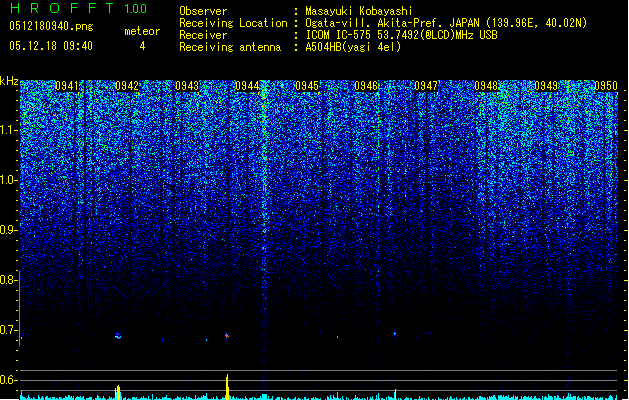The image size is (629, 400).
Task: Click the meteor echo spot near 0942
Action: (x=118, y=336)
